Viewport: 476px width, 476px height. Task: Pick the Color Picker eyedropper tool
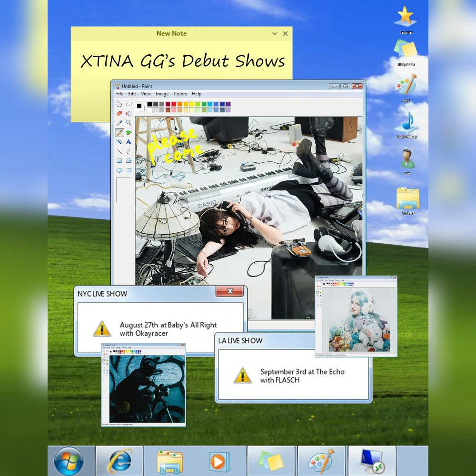(x=119, y=123)
